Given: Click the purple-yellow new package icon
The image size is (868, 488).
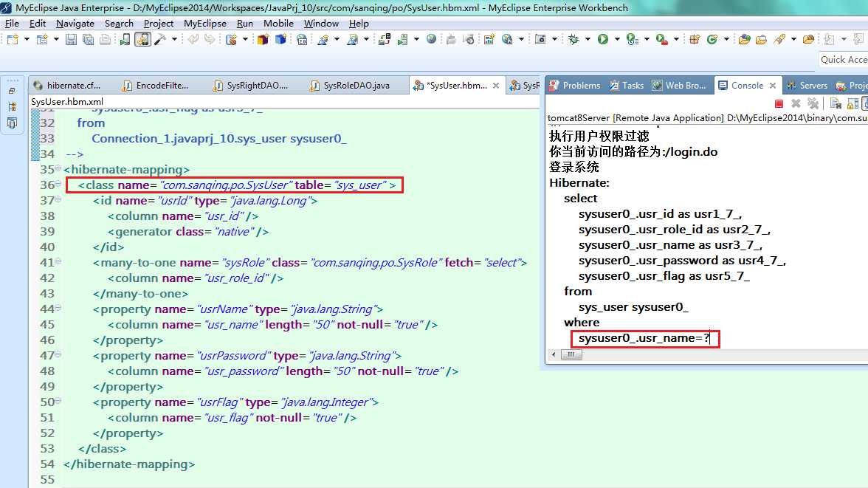Looking at the screenshot, I should (x=263, y=39).
